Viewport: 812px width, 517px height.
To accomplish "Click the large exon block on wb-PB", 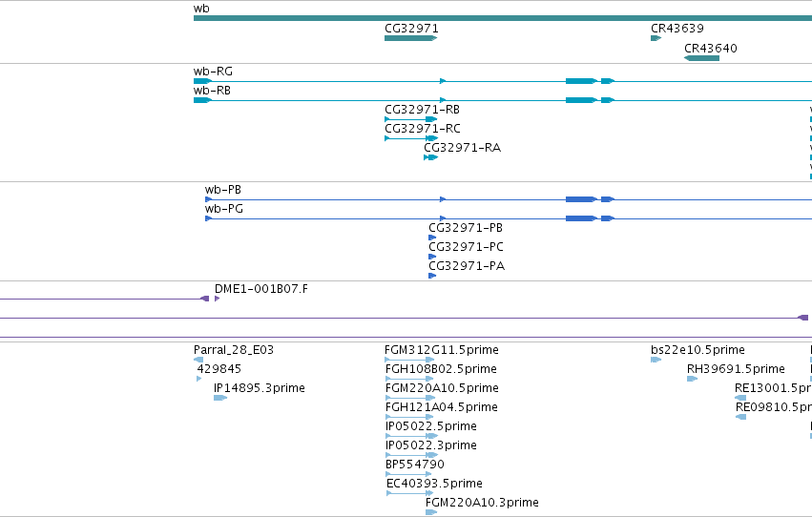I will click(x=581, y=199).
